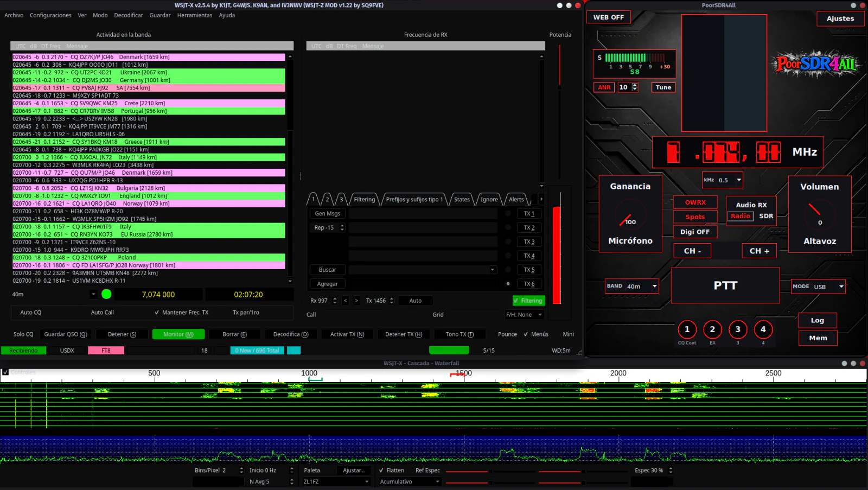
Task: Toggle the Menús checkbox
Action: point(536,334)
